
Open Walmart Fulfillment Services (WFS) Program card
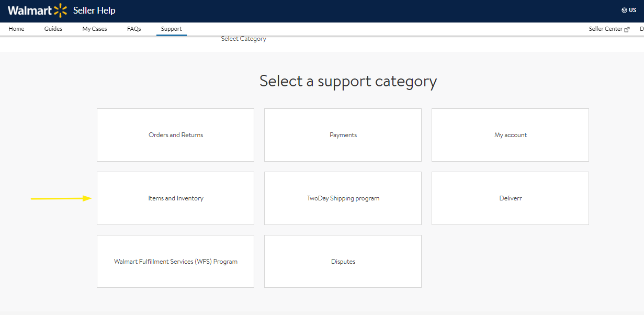click(x=175, y=262)
